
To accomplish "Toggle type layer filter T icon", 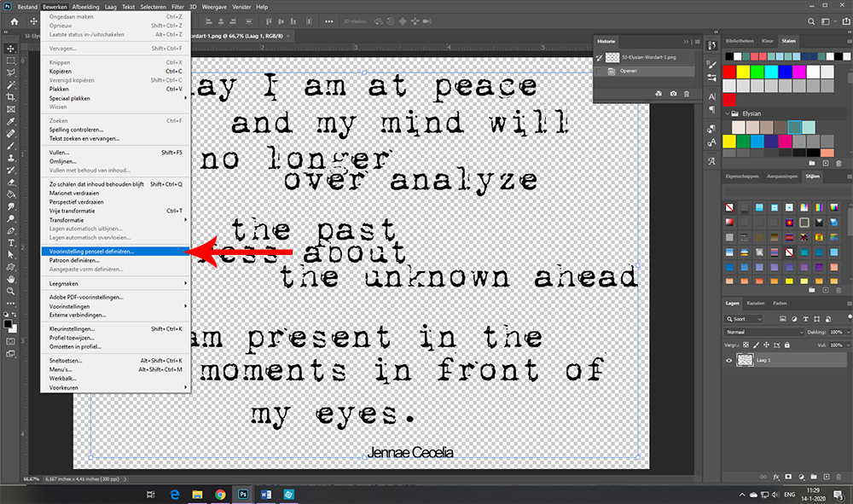I will tap(806, 319).
